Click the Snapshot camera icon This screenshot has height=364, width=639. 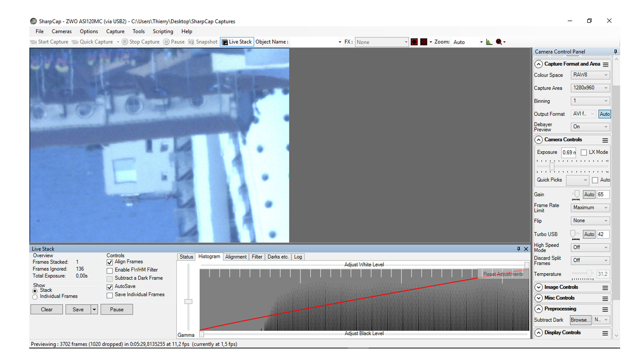click(191, 42)
